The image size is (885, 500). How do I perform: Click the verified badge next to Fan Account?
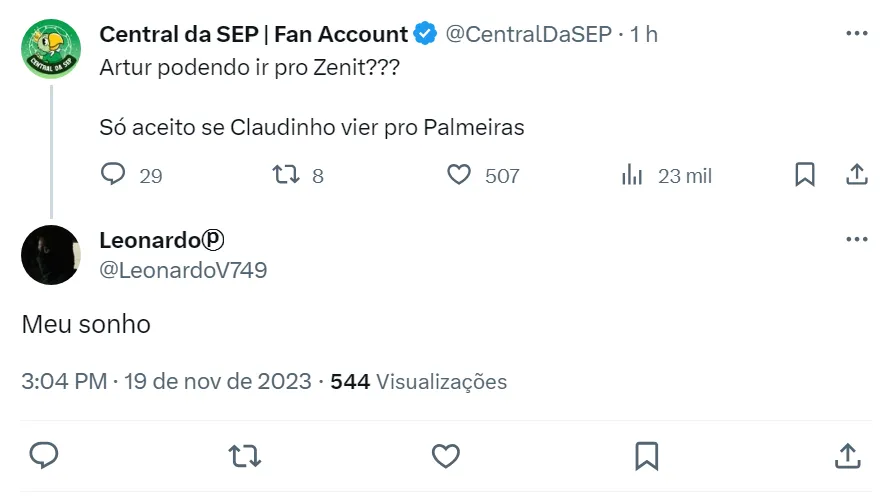pos(426,34)
